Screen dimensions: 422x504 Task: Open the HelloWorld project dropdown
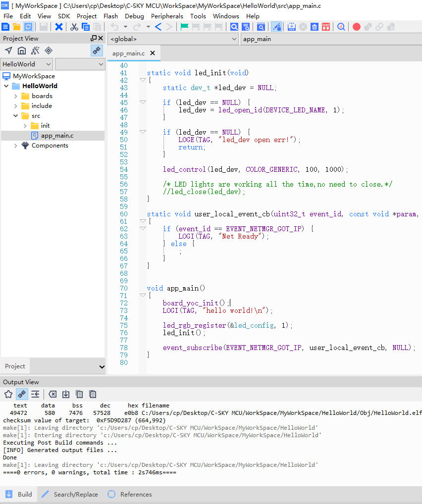27,64
